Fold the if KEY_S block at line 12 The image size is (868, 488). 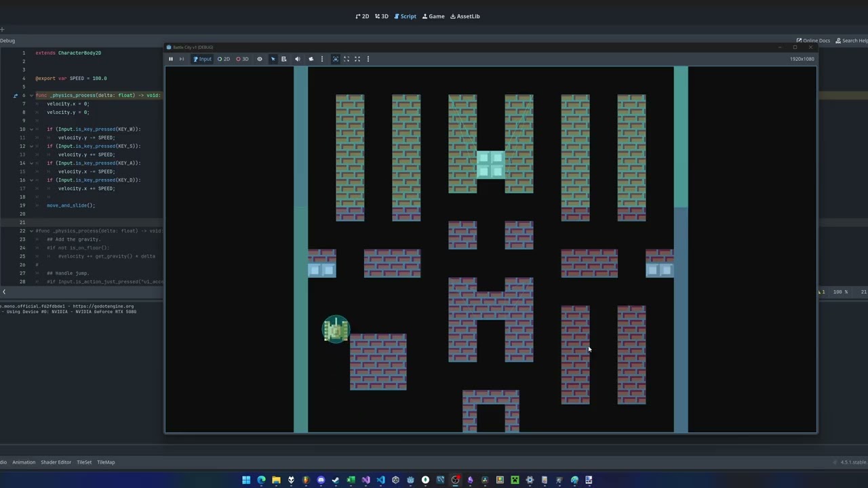coord(31,146)
